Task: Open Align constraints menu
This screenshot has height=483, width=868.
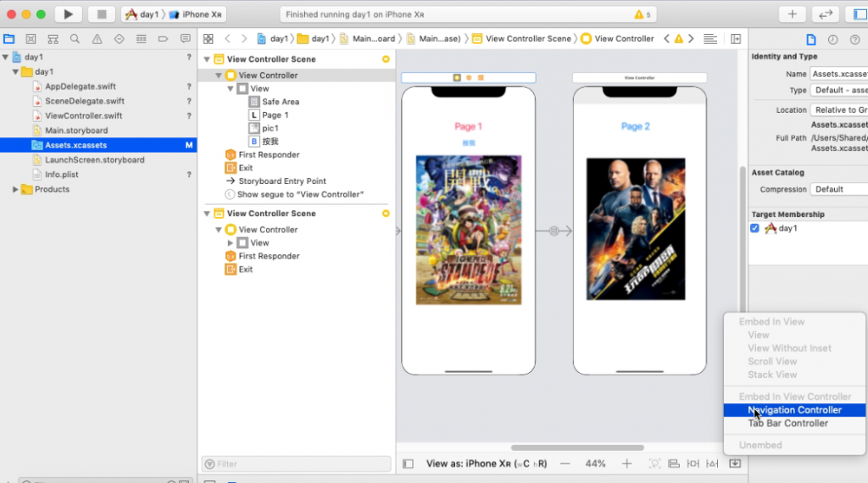Action: tap(674, 464)
